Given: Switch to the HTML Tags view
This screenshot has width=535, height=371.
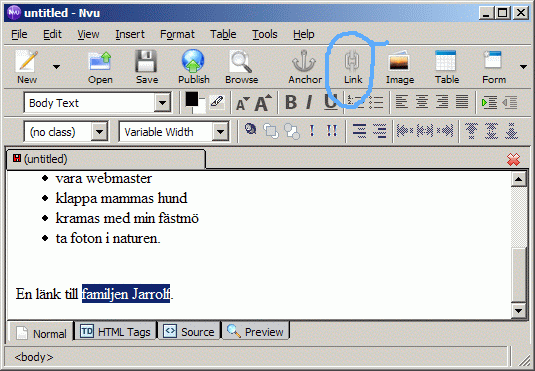Looking at the screenshot, I should pos(115,331).
